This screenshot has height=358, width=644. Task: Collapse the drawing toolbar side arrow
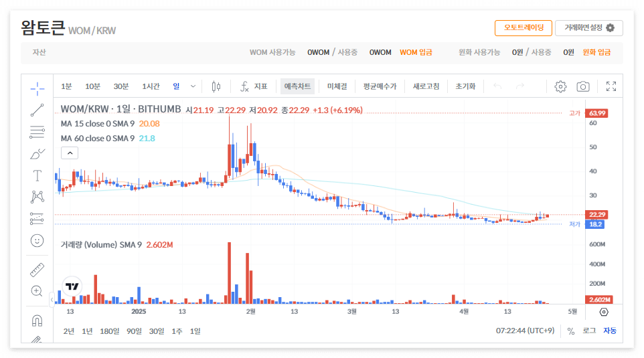click(x=52, y=300)
